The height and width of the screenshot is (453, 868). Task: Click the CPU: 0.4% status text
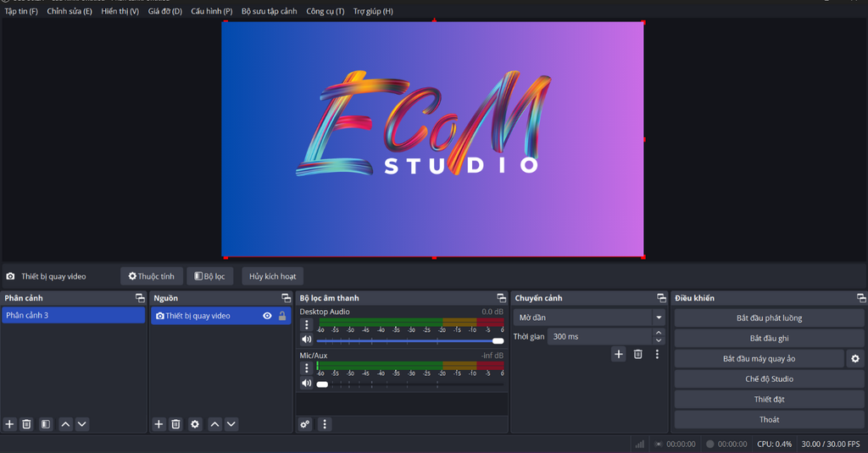point(774,445)
